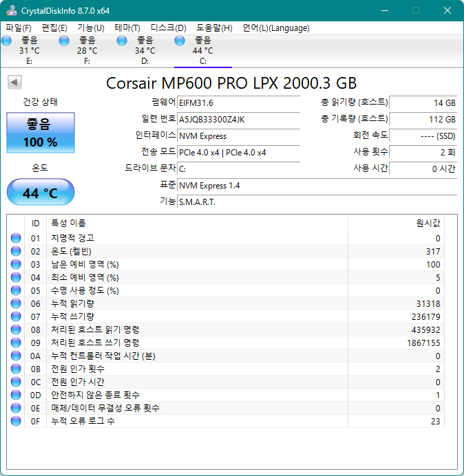Click status orb for 0C 전원 인가 시간
Image resolution: width=464 pixels, height=476 pixels.
point(16,382)
